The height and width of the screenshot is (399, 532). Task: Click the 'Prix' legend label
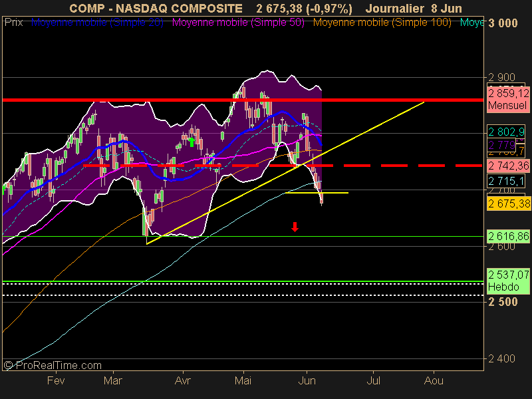[13, 23]
